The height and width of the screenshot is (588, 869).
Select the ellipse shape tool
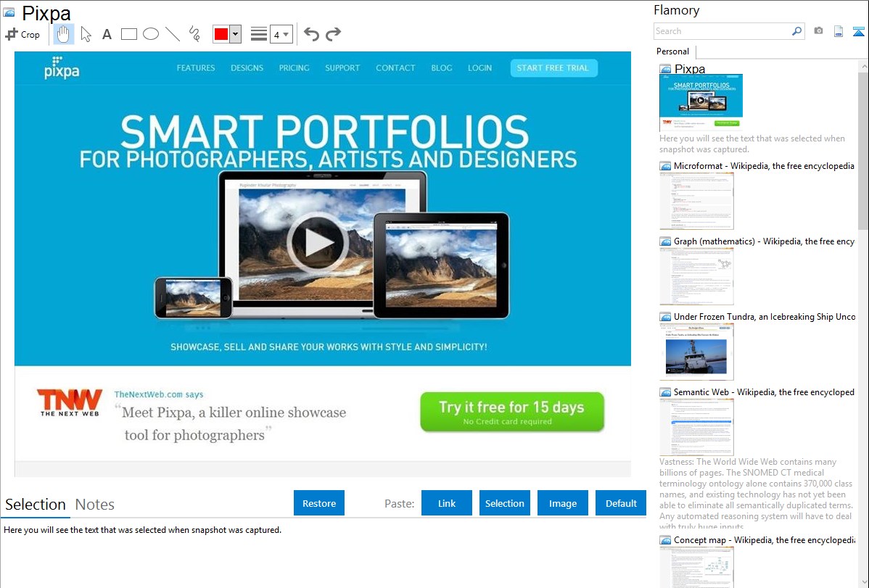point(151,34)
